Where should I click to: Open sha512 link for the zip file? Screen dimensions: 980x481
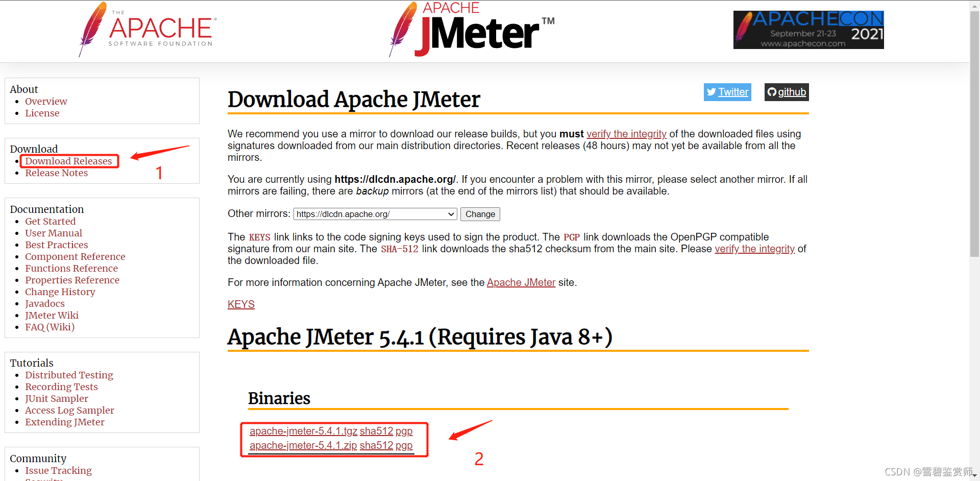[x=376, y=445]
